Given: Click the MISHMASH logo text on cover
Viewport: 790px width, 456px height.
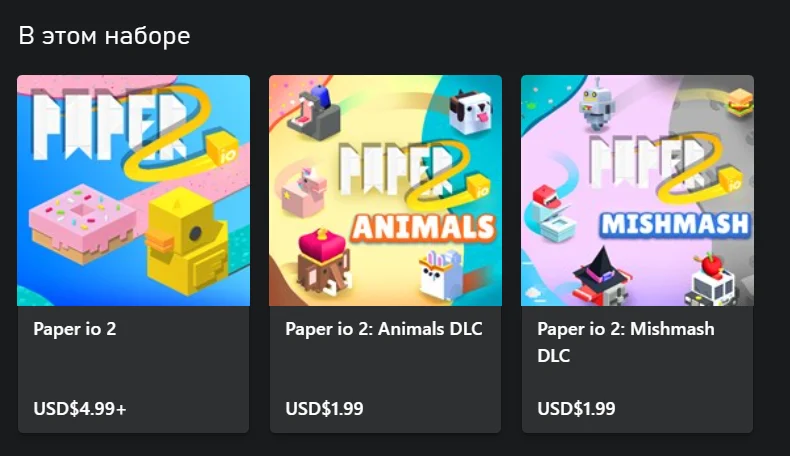Looking at the screenshot, I should (675, 224).
